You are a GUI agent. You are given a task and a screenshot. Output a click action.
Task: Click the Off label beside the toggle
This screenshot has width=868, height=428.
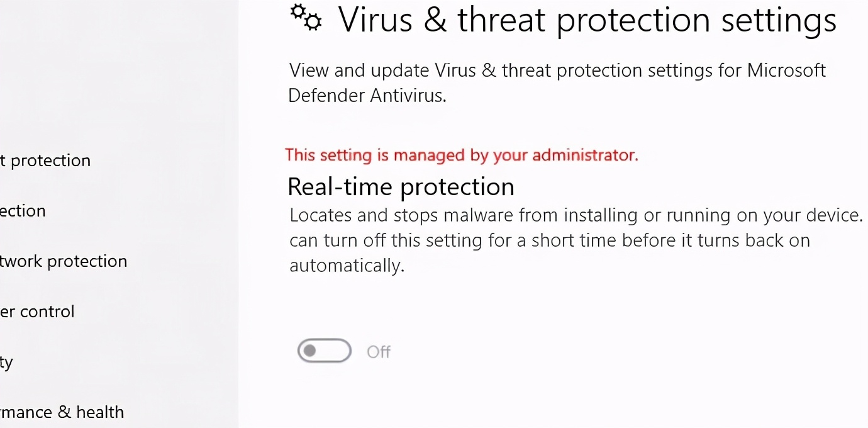coord(379,351)
